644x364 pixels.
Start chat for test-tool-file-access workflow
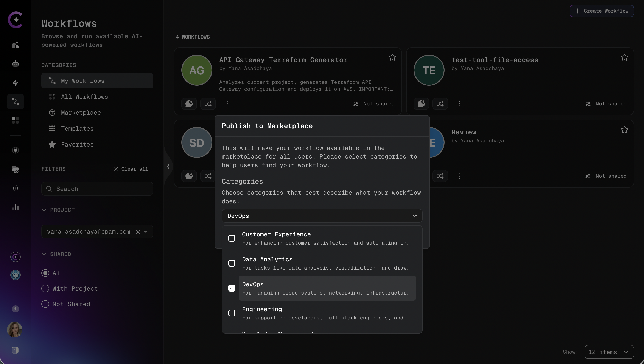pos(421,103)
